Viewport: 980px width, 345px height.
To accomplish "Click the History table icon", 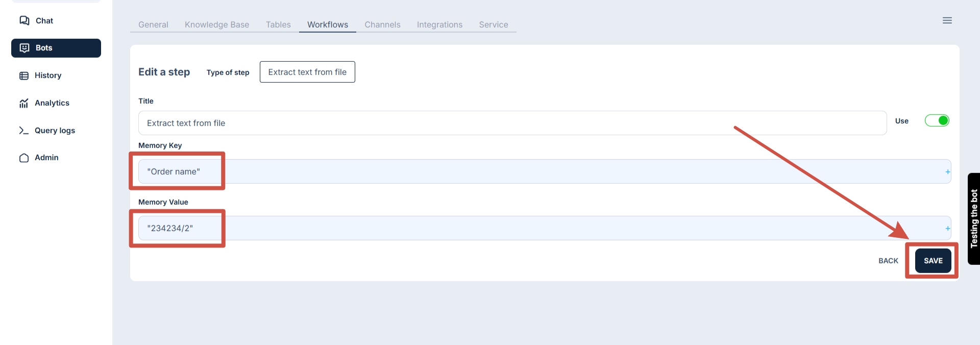I will point(24,76).
